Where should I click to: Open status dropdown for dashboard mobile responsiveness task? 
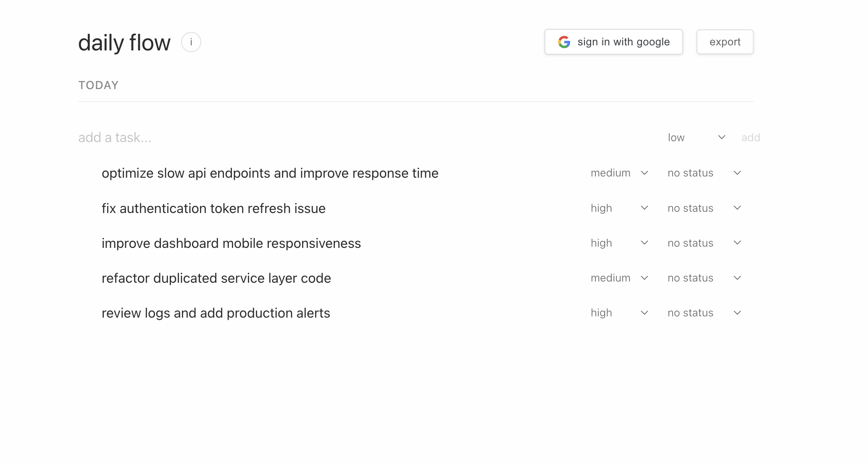[704, 243]
